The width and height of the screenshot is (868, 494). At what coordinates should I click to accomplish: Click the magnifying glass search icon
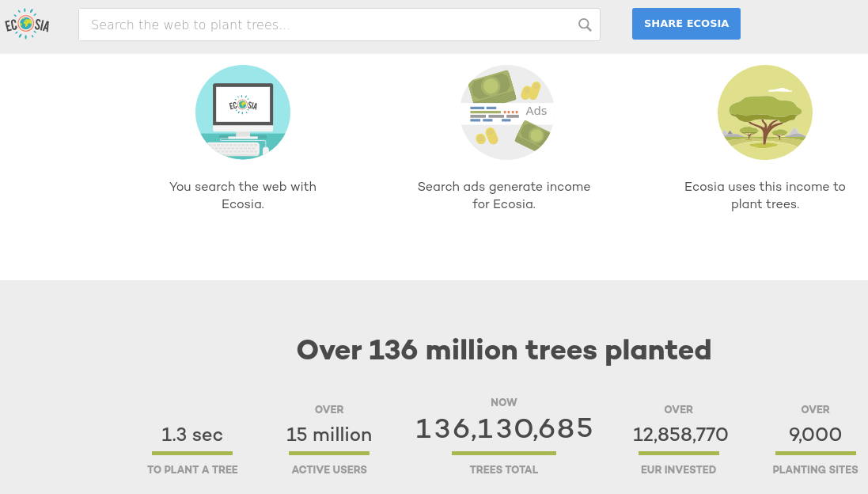pyautogui.click(x=585, y=25)
